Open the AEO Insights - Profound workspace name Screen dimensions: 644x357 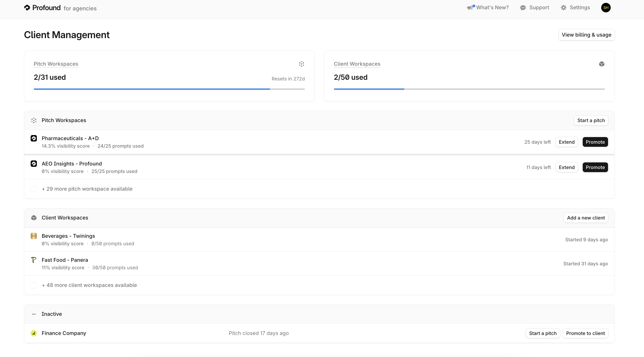pos(72,164)
